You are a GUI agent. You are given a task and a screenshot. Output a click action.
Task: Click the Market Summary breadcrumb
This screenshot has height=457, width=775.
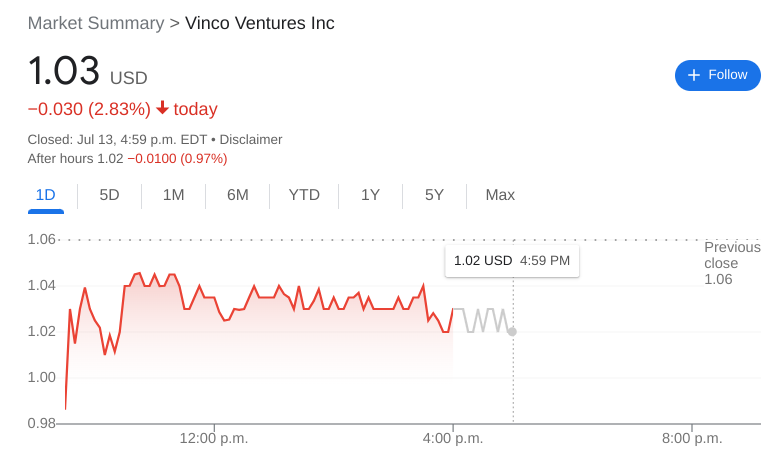coord(96,23)
